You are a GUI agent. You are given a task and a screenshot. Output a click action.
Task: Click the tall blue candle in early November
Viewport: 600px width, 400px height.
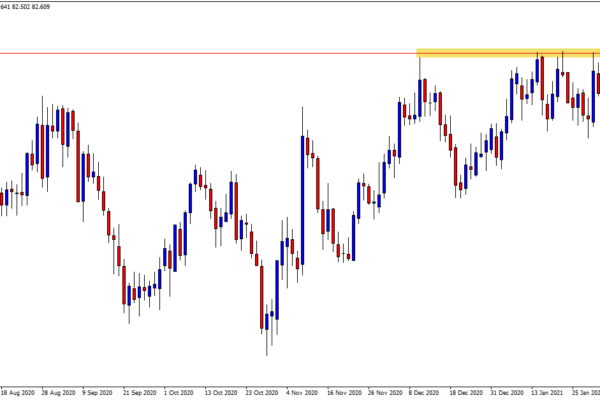[301, 200]
